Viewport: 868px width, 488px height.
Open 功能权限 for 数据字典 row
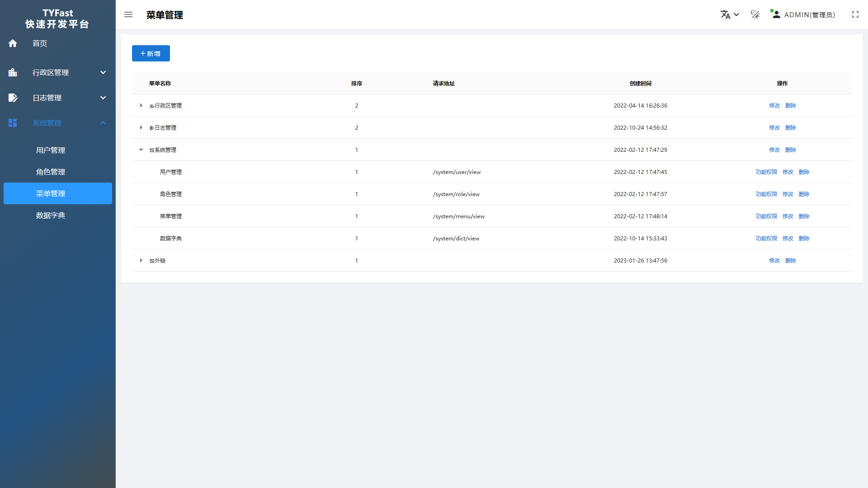pos(766,238)
